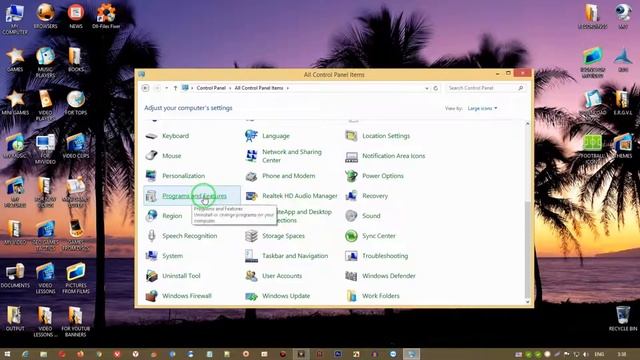
Task: Select the Video Players desktop icon
Action: tap(45, 106)
